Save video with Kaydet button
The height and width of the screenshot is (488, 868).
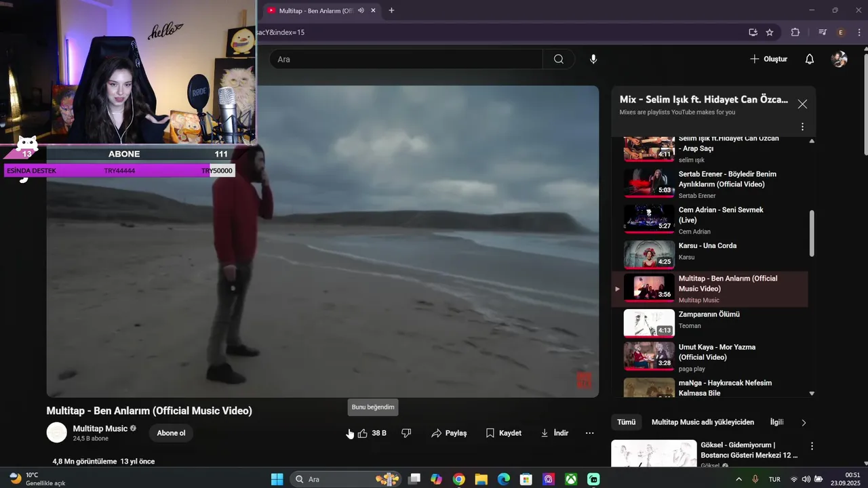tap(504, 433)
